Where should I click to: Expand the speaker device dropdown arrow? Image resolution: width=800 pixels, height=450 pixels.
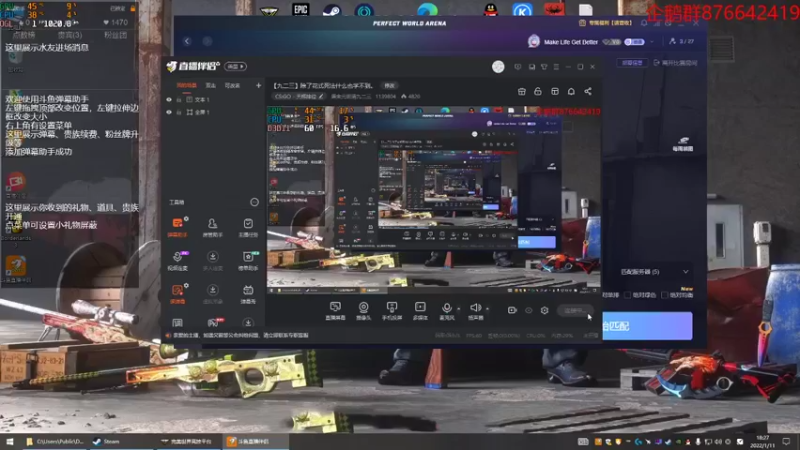487,309
